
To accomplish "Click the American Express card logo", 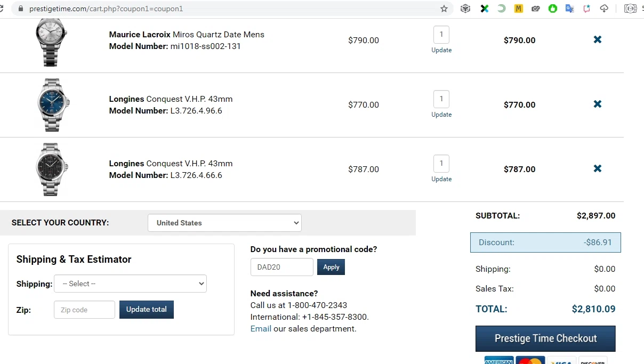I will click(x=499, y=360).
